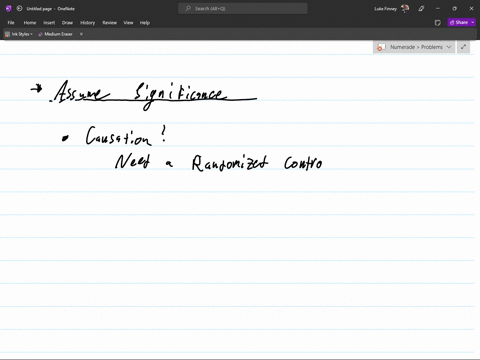This screenshot has height=360, width=480.
Task: Expand the Share button dropdown arrow
Action: click(473, 22)
